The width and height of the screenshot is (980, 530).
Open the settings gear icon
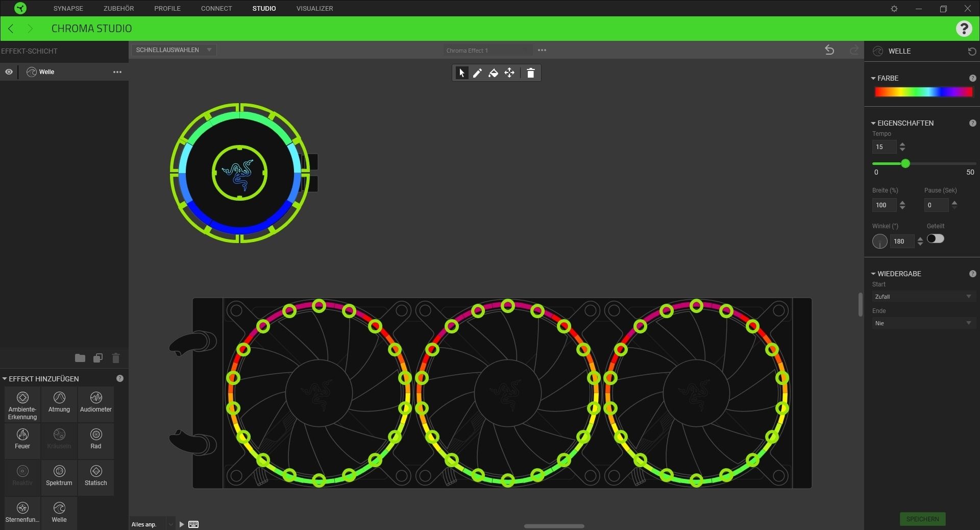894,9
